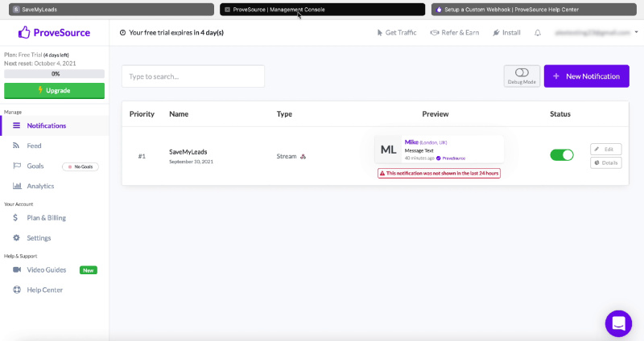Edit the SaveMyLeads notification
The height and width of the screenshot is (341, 644).
(x=606, y=150)
